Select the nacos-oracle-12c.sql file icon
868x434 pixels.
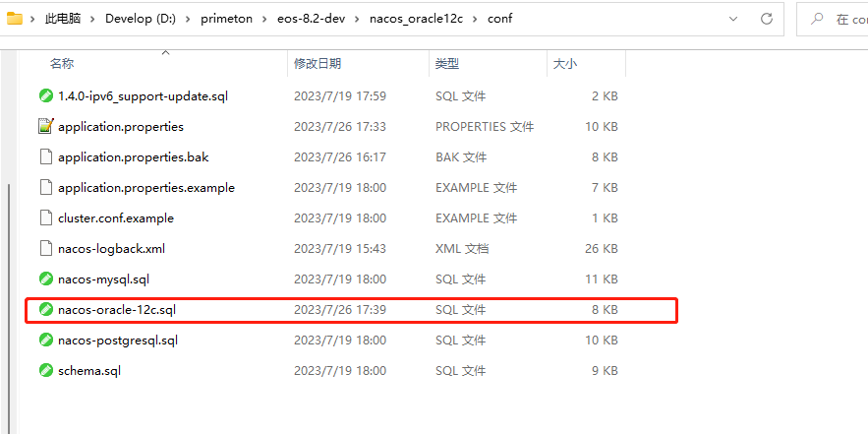(x=45, y=310)
